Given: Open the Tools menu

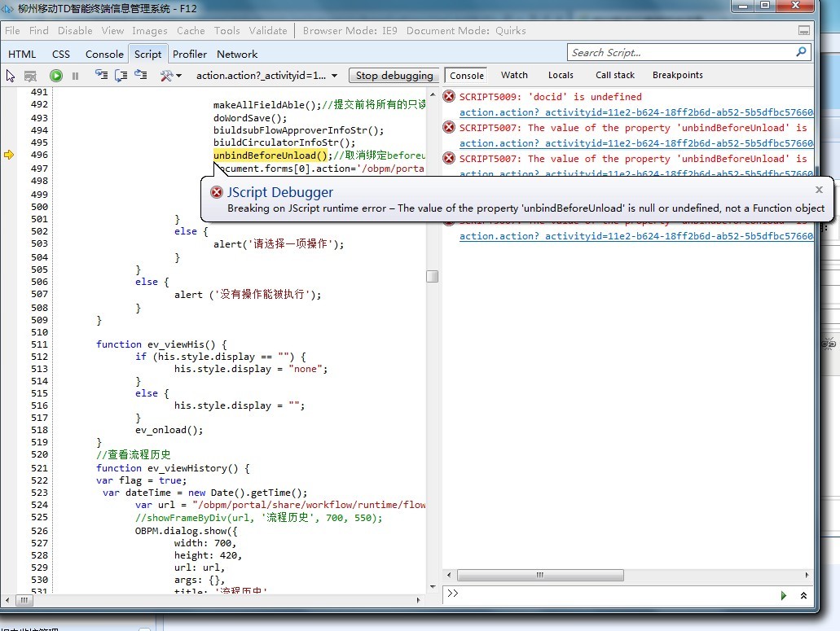Looking at the screenshot, I should click(x=227, y=30).
